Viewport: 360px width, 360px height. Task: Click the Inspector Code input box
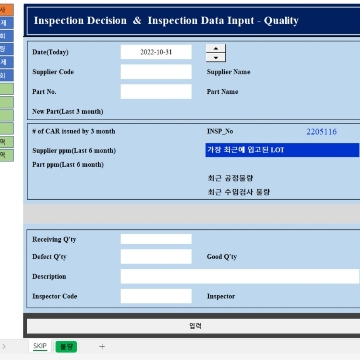click(156, 296)
